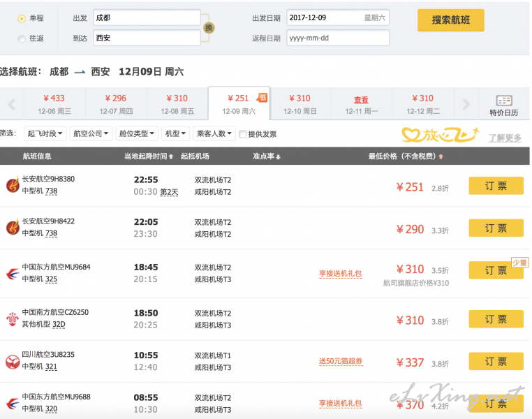Select the 12-09 周六 ¥251 date tab
The image size is (532, 419).
pos(239,103)
